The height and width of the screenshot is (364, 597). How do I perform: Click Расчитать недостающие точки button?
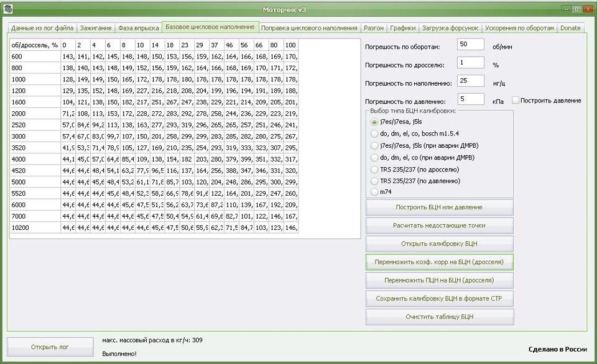click(x=440, y=225)
